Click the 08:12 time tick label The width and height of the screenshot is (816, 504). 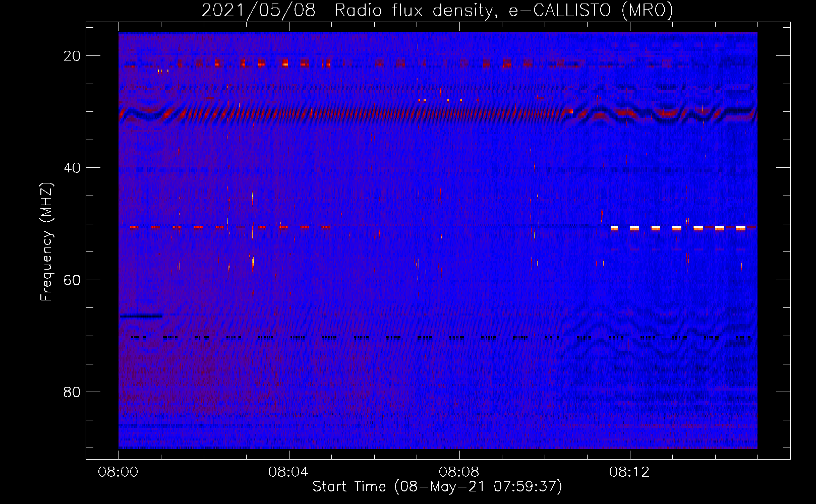tap(629, 472)
